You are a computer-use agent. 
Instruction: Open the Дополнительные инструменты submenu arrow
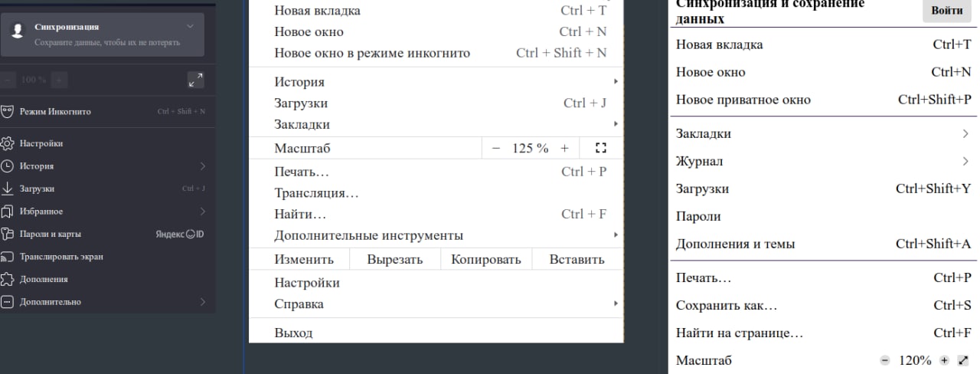(616, 235)
